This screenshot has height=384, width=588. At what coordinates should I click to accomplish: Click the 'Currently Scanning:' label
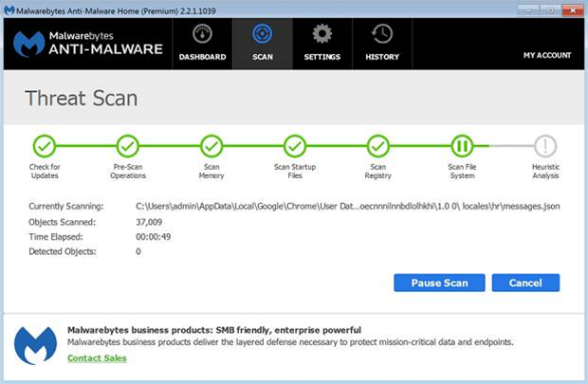[x=66, y=207]
